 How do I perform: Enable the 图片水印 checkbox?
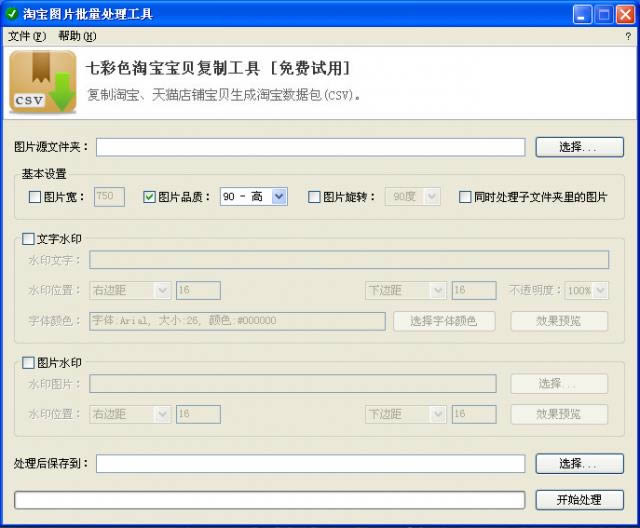coord(28,362)
